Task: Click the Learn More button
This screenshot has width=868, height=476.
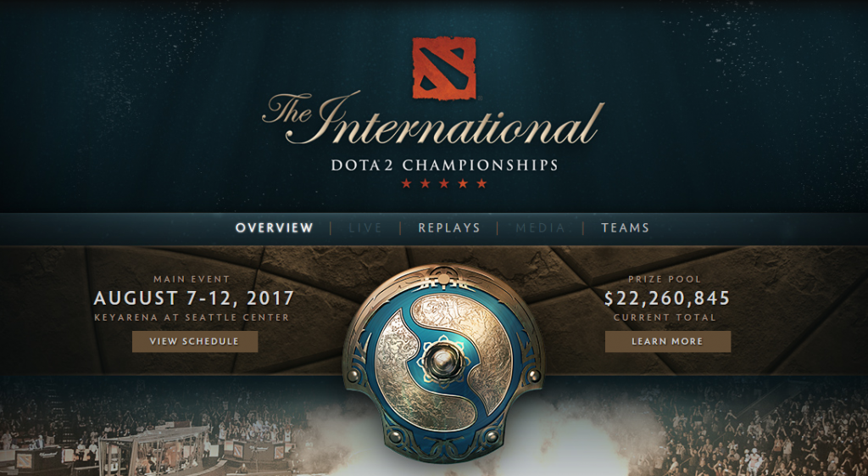Action: click(x=668, y=341)
